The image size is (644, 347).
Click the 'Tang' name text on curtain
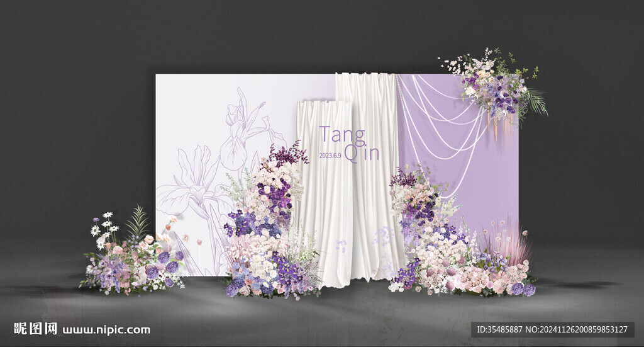pos(343,135)
